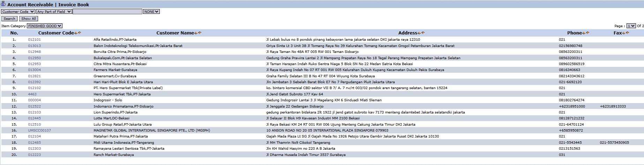Click the left sort icon beside Customer Code

76,33
